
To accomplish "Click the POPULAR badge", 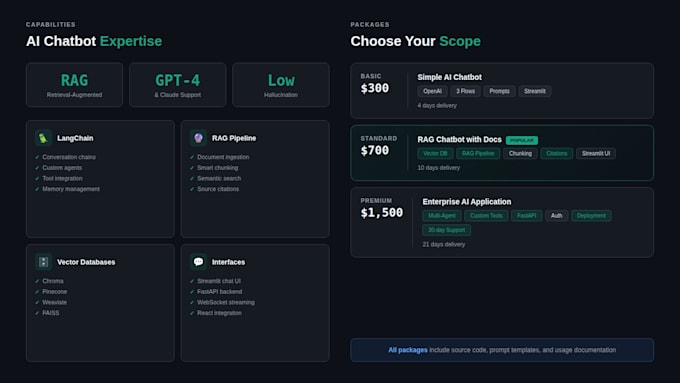I will pos(522,140).
